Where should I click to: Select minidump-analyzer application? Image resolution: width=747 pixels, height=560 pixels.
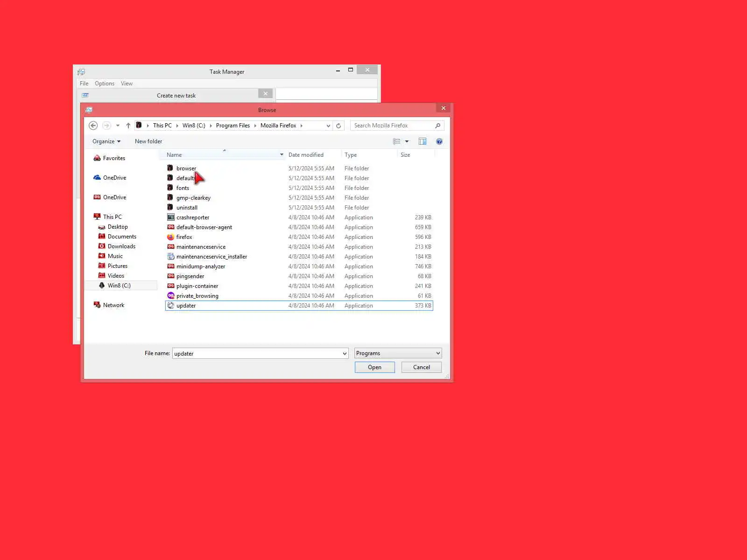point(201,266)
